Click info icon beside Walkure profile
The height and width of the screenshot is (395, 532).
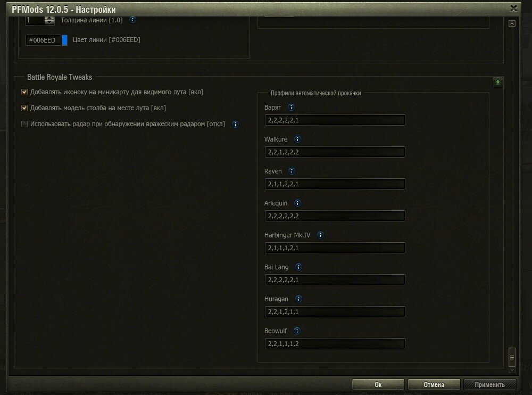click(x=297, y=139)
